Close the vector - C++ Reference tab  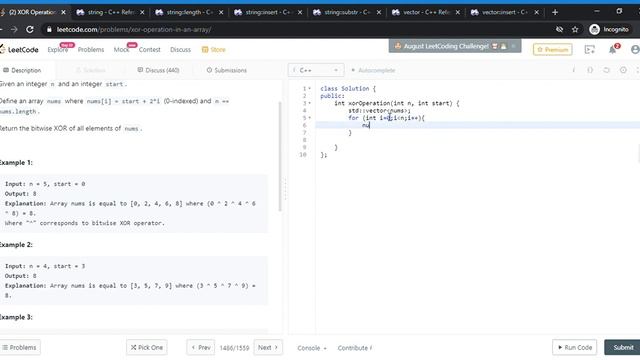point(458,12)
